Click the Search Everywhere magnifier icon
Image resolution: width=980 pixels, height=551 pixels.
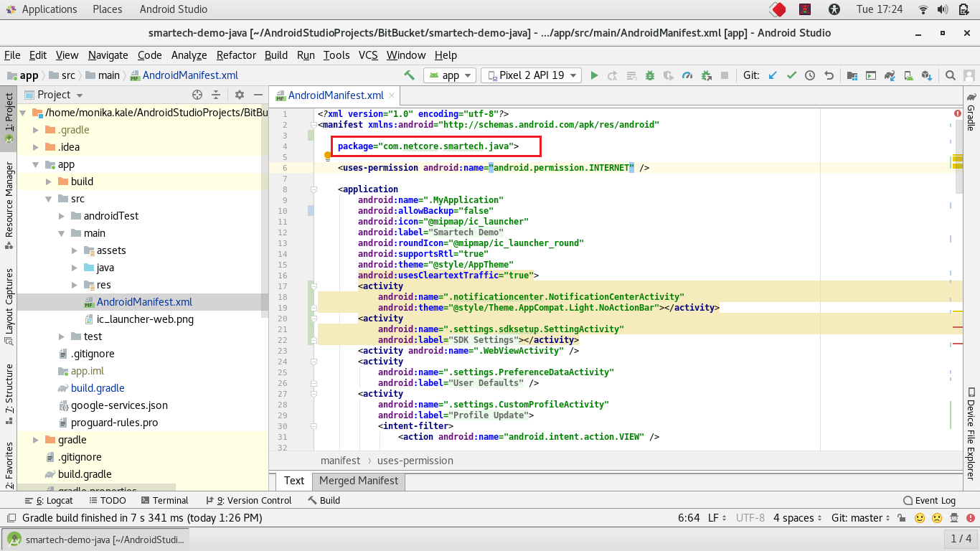[950, 75]
